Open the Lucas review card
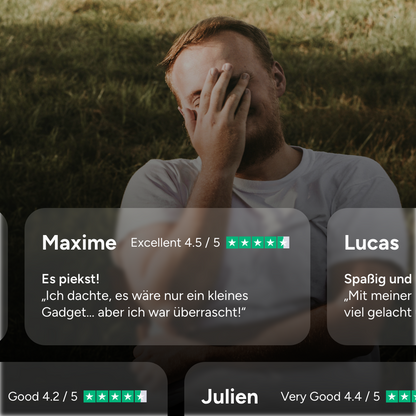The image size is (416, 416). (372, 276)
